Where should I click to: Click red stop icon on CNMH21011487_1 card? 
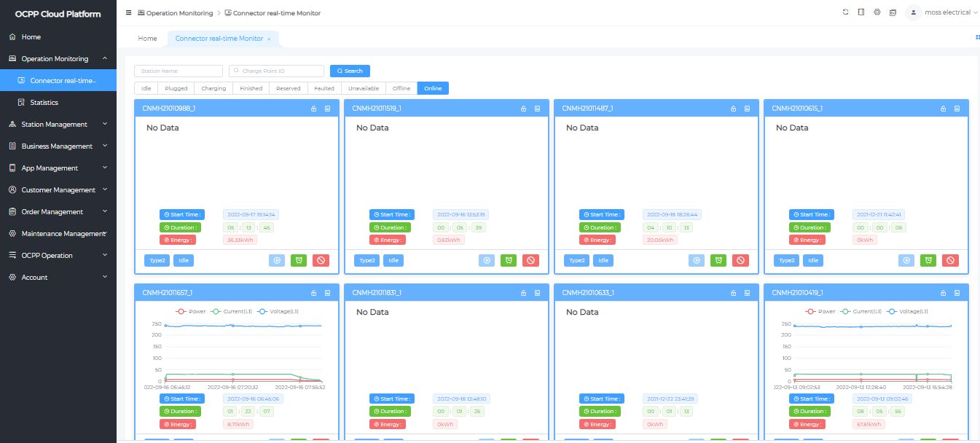(740, 260)
